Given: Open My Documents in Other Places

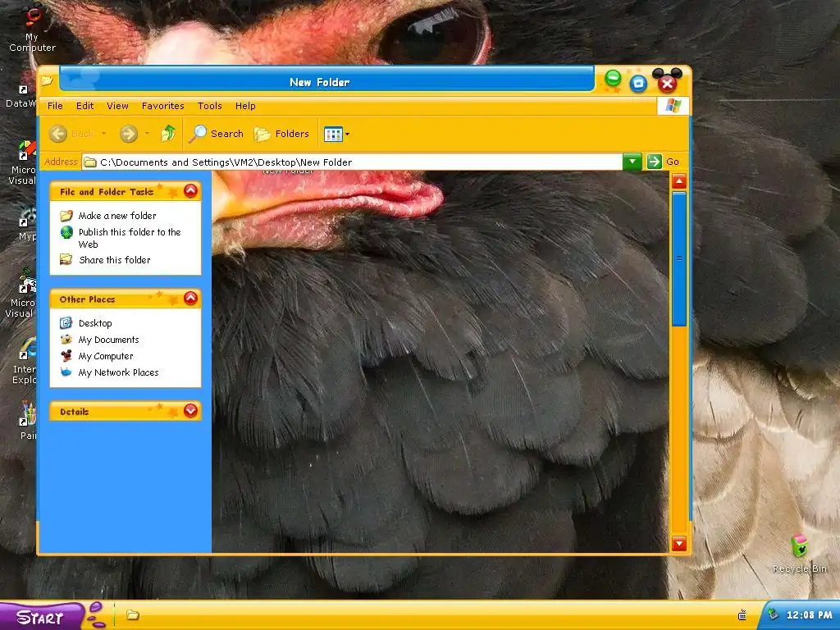Looking at the screenshot, I should pos(109,340).
